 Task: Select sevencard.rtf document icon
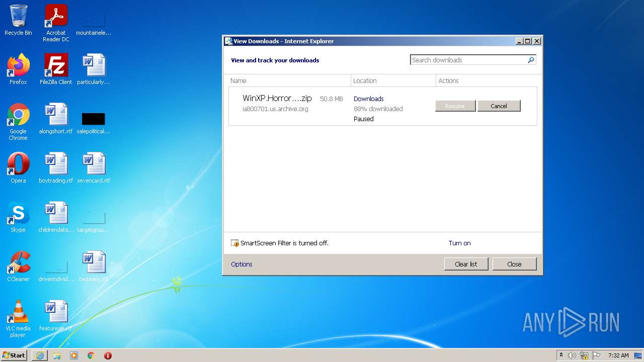(x=94, y=167)
